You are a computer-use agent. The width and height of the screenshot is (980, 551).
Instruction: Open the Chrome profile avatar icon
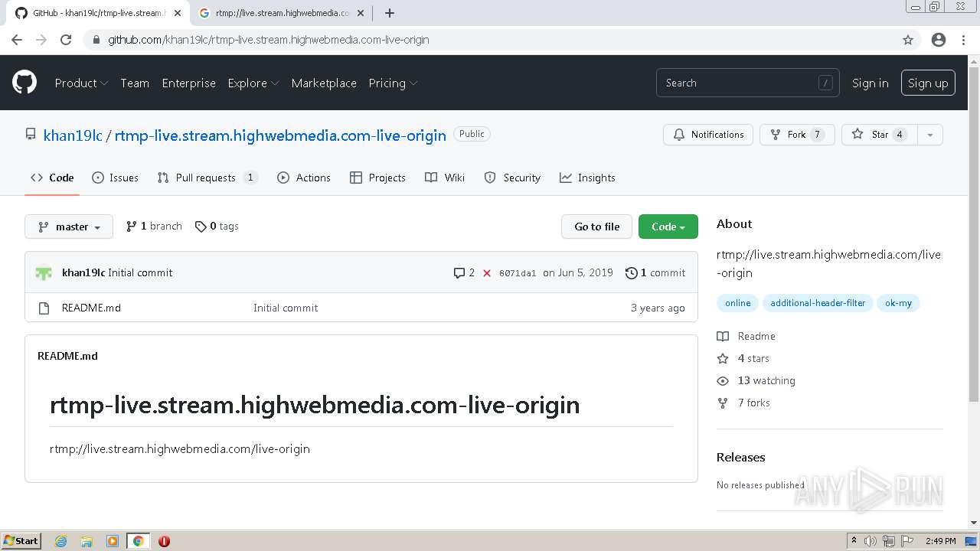click(x=939, y=40)
